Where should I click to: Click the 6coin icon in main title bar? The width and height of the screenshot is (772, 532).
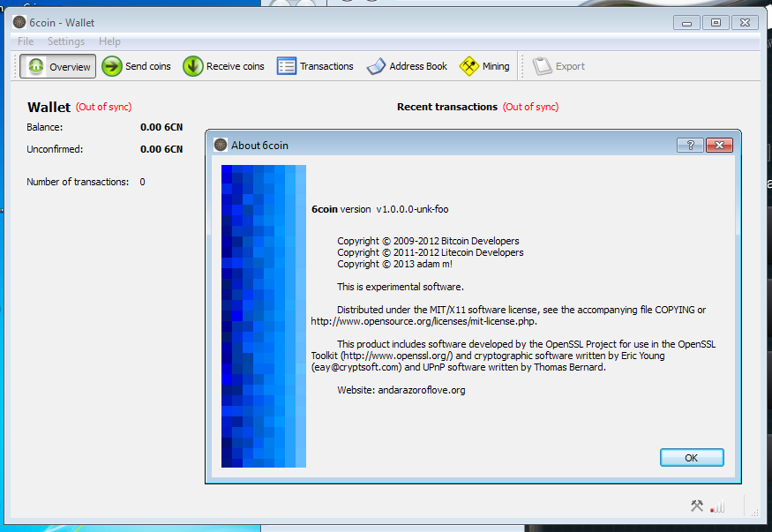pyautogui.click(x=19, y=22)
